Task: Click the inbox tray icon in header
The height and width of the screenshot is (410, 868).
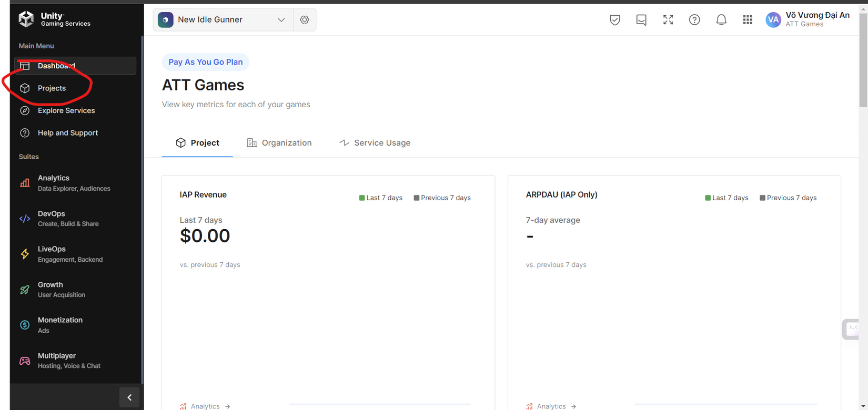Action: tap(641, 20)
